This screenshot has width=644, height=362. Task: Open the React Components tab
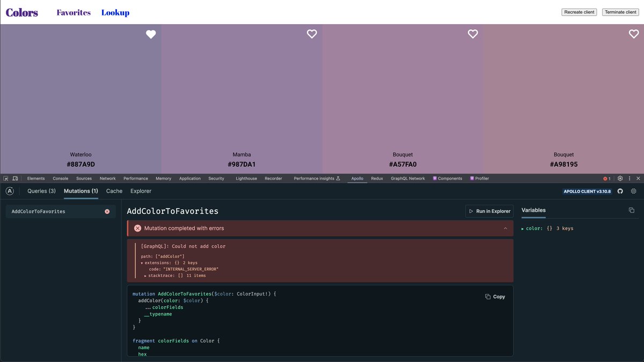(x=448, y=179)
